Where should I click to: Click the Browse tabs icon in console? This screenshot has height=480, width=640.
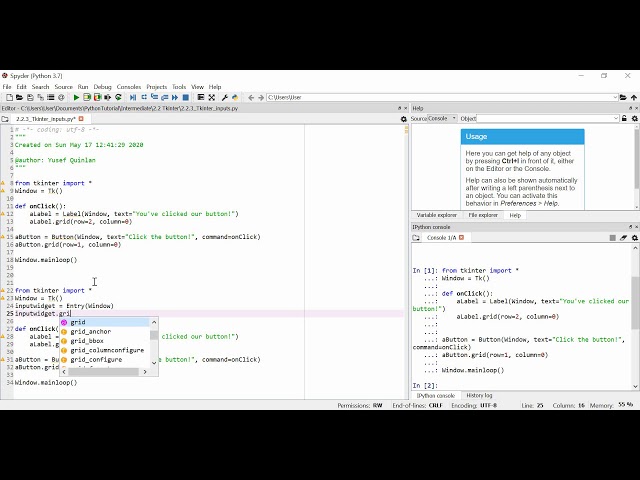click(416, 238)
